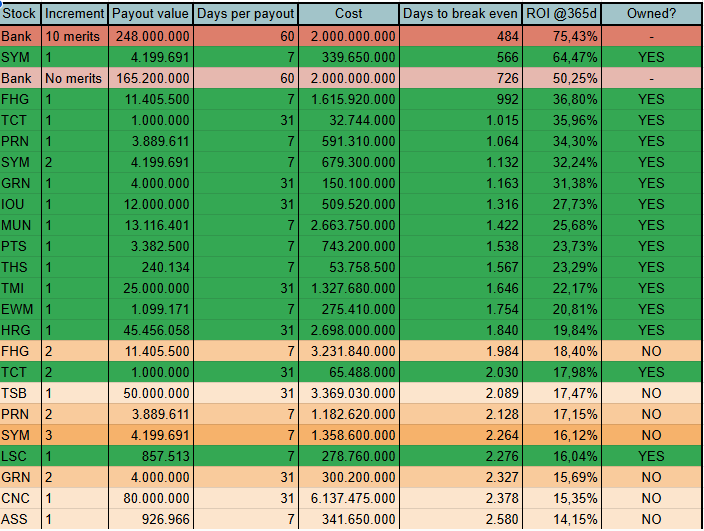Click 'NO' in the TSB row
The width and height of the screenshot is (704, 531).
(651, 393)
